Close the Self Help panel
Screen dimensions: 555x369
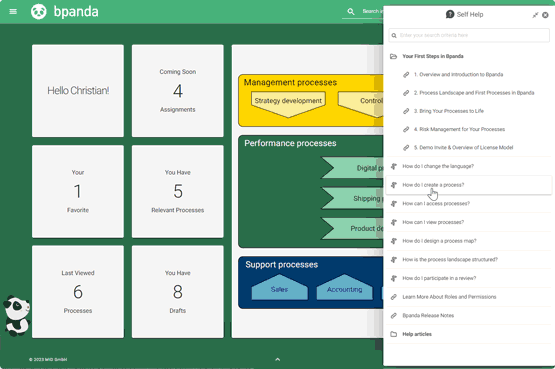pos(545,15)
